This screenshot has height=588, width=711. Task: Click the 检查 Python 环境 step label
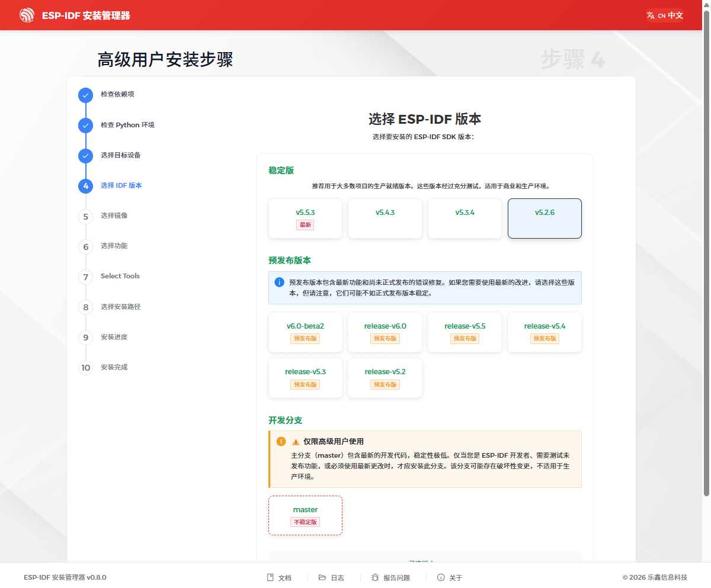tap(127, 125)
